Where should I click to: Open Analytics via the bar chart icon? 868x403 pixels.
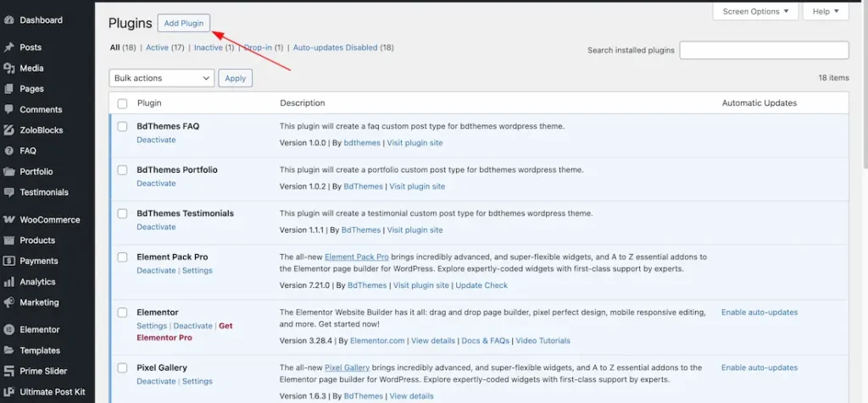pos(8,282)
